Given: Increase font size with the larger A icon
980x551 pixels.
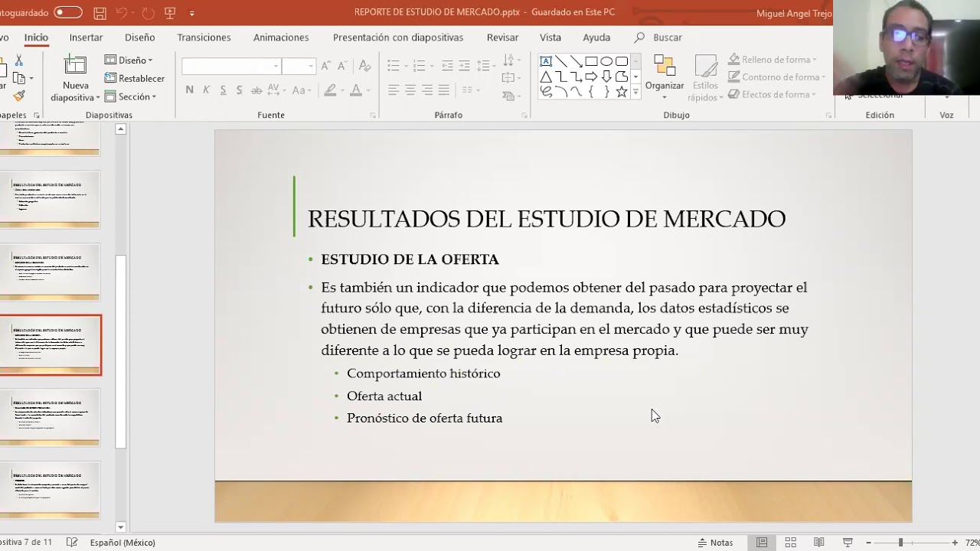Looking at the screenshot, I should click(x=326, y=66).
